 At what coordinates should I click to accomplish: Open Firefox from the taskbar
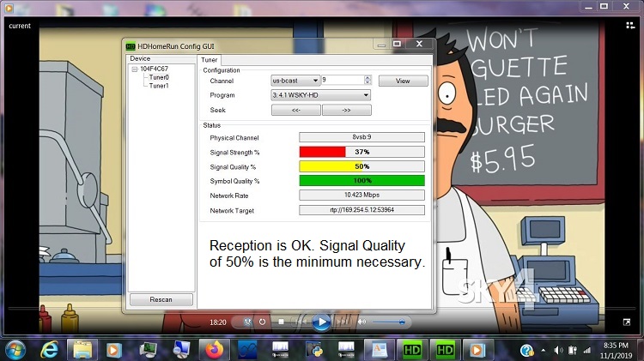(211, 350)
